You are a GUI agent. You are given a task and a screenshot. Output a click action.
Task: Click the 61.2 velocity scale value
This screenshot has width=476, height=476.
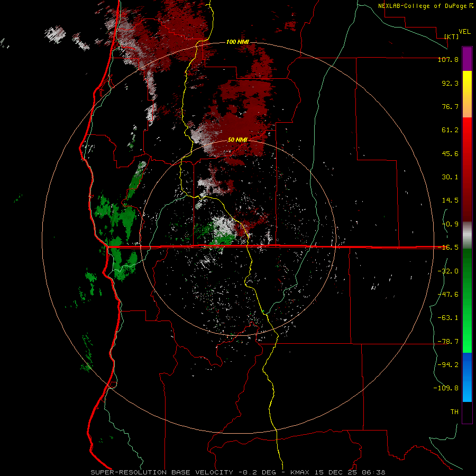450,130
